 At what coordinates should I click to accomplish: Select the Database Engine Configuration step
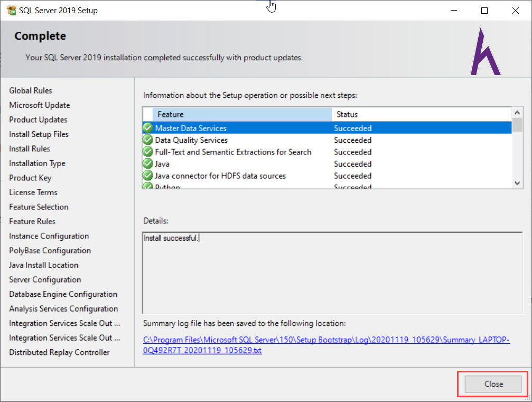pyautogui.click(x=63, y=294)
